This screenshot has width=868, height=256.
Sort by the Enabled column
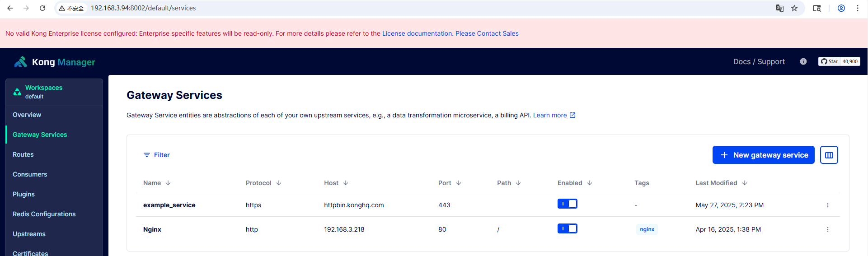click(x=575, y=183)
